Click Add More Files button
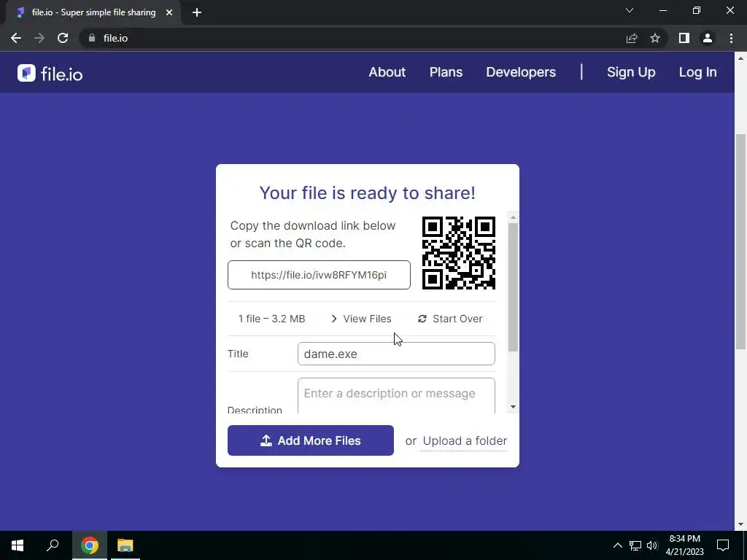Viewport: 747px width, 560px height. coord(311,440)
